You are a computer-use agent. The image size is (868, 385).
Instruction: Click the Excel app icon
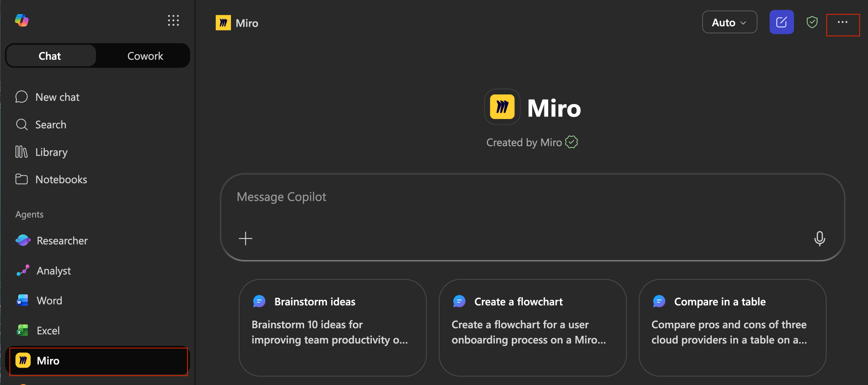pos(22,330)
